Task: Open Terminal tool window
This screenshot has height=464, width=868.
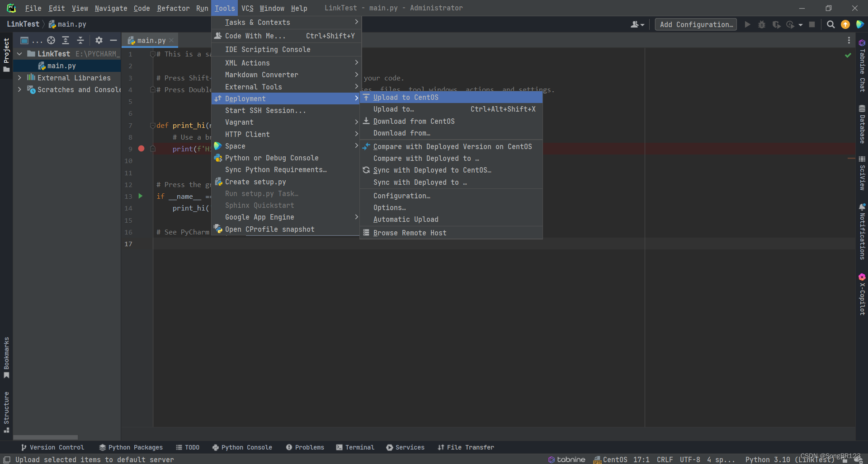Action: click(x=355, y=447)
